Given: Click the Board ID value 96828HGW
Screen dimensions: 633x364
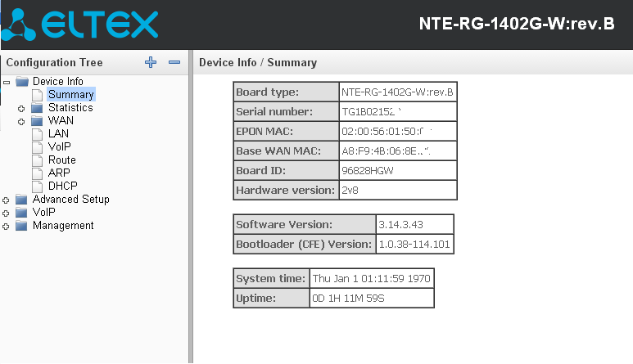Looking at the screenshot, I should [x=368, y=170].
